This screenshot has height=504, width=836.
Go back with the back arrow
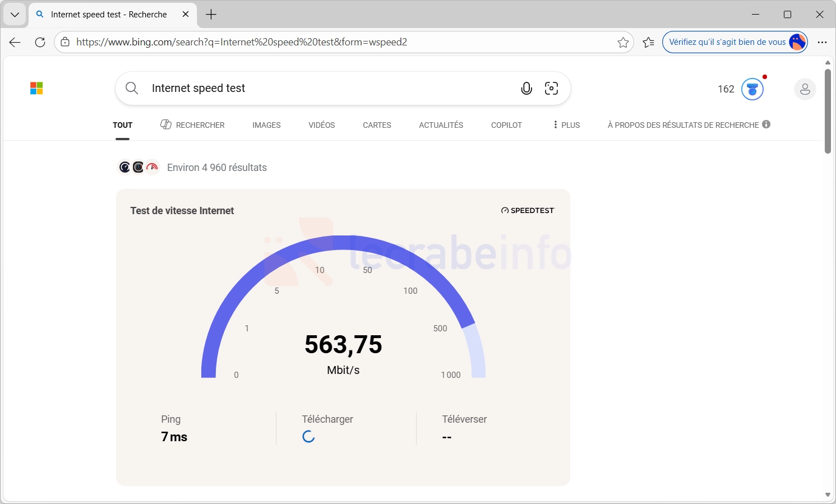pos(15,43)
